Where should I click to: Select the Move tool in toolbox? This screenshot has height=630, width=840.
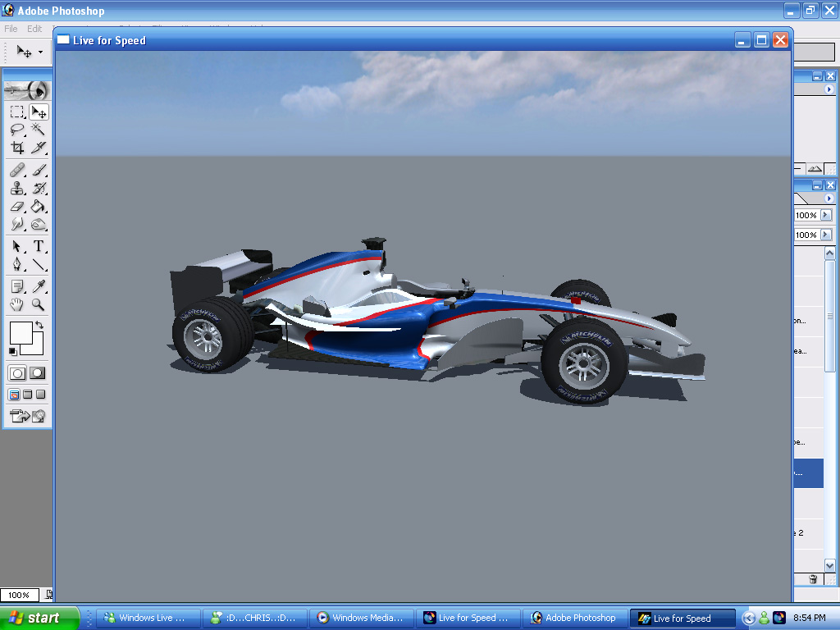(x=39, y=112)
